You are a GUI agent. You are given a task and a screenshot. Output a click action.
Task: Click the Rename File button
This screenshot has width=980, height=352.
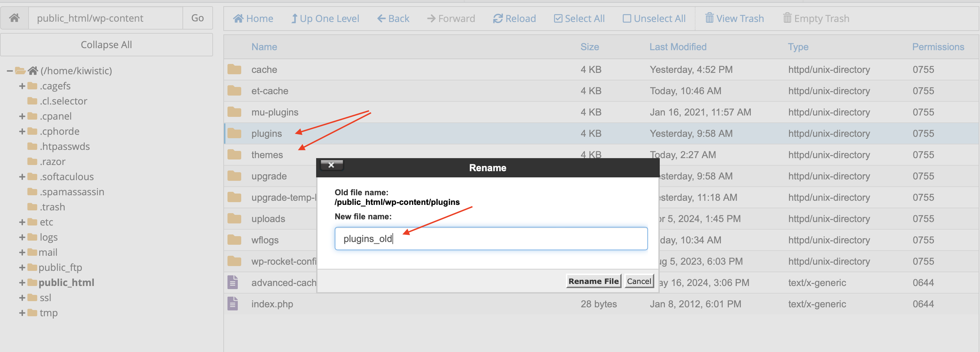[593, 281]
